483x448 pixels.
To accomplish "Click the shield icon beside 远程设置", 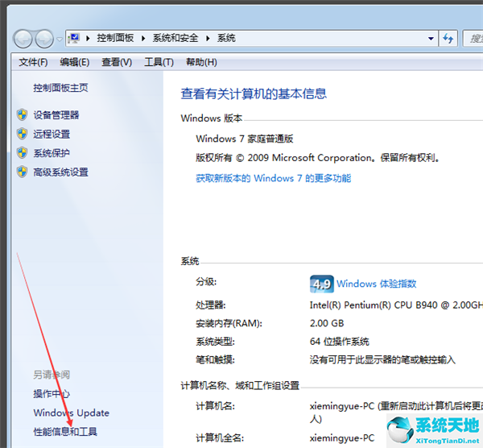I will (23, 134).
